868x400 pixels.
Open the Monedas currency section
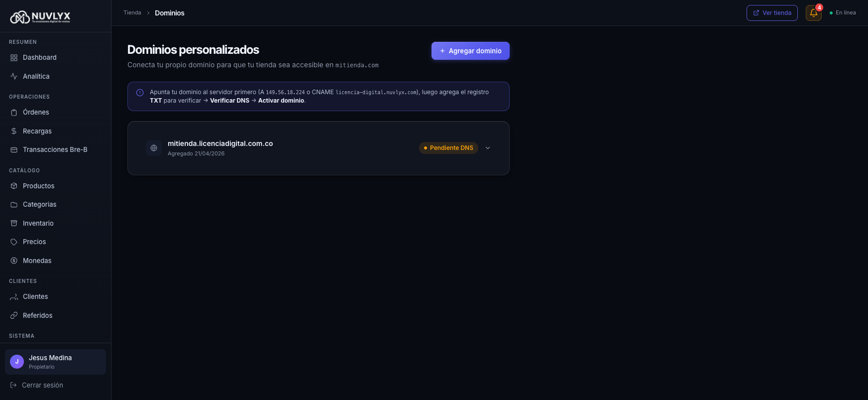[37, 261]
